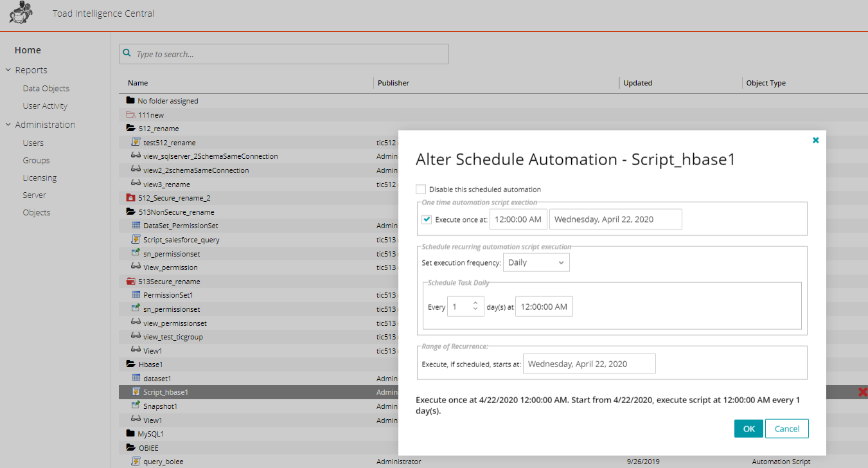Click Administrator in the query_boiee row
Viewport: 868px width, 468px height.
(x=399, y=462)
